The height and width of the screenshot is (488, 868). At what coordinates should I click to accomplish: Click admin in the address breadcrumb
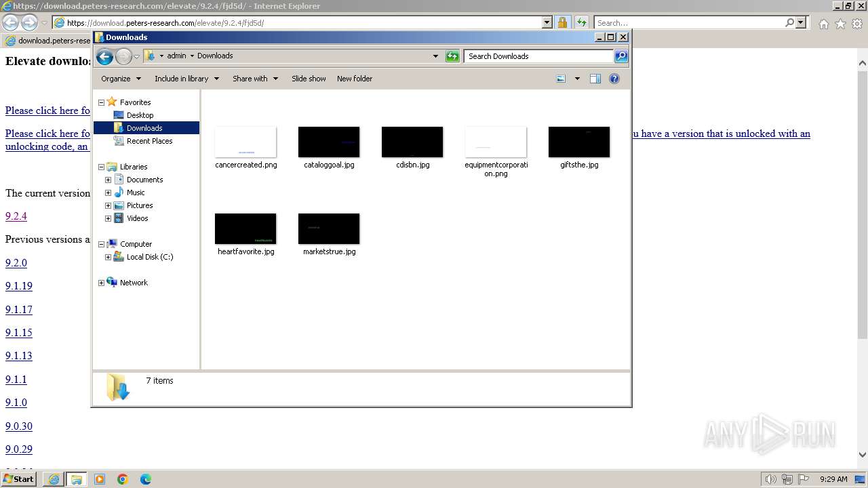(x=176, y=56)
